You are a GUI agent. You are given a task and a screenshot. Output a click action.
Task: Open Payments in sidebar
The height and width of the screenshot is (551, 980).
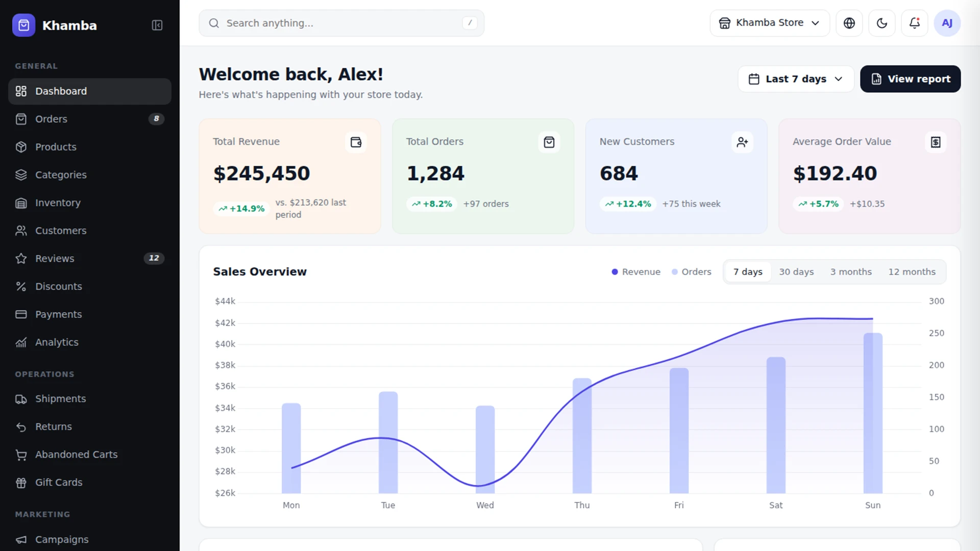(90, 314)
